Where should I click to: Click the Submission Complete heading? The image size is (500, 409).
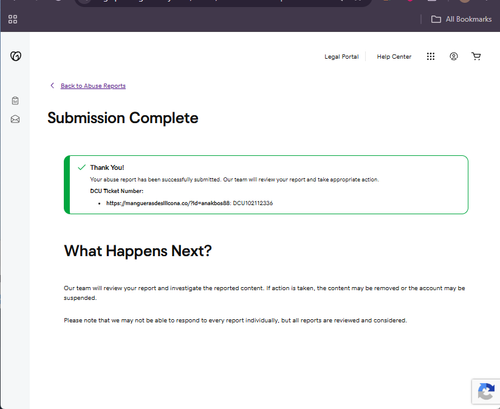(123, 118)
